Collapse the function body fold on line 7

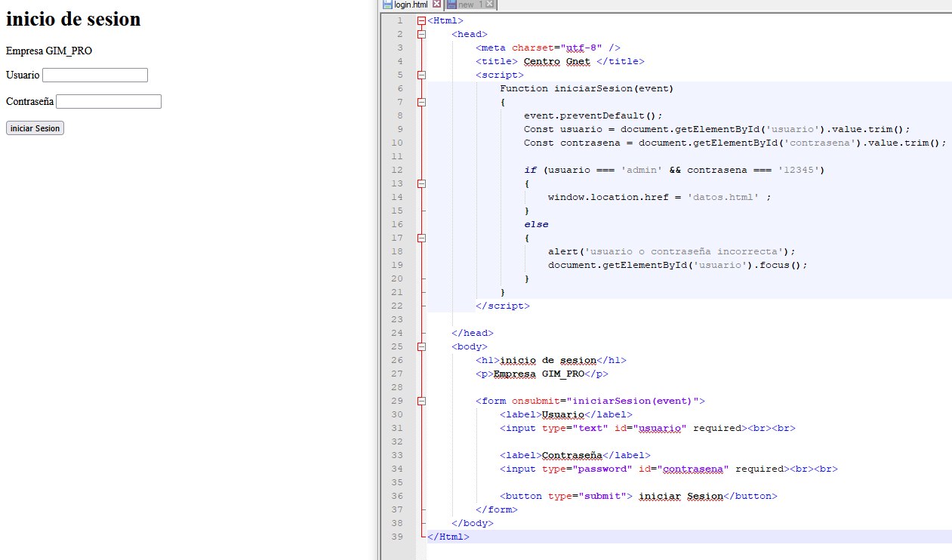(421, 103)
